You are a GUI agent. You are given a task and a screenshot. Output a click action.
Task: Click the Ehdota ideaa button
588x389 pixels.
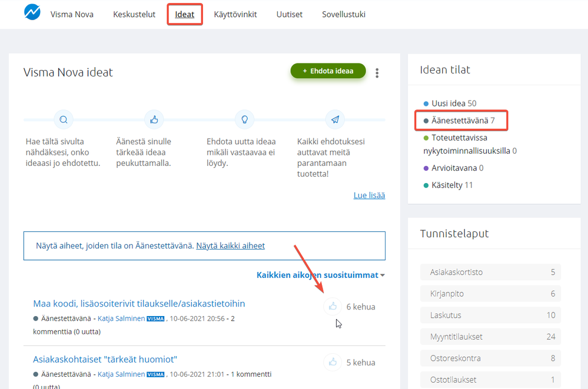328,71
